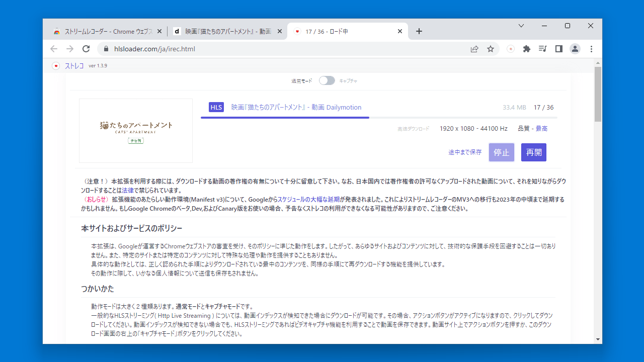Click the 本サイトおよびサービスのポリシー heading

pos(132,228)
